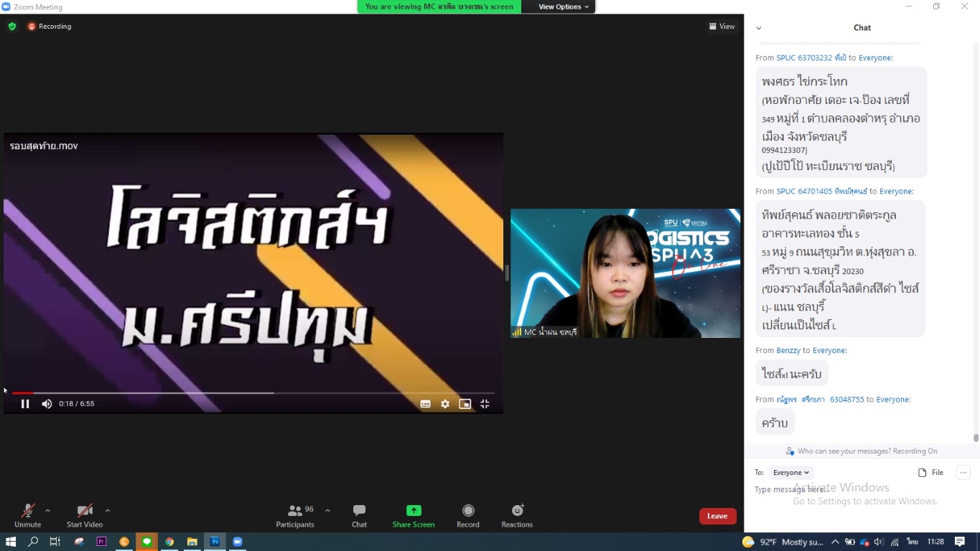
Task: Expand the arrow beside Participants
Action: click(327, 511)
